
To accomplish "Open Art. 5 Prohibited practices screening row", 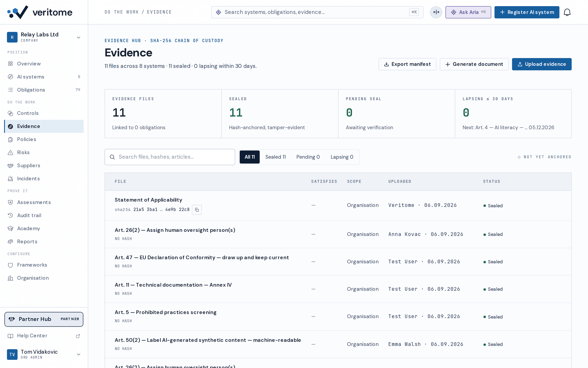I will tap(338, 317).
